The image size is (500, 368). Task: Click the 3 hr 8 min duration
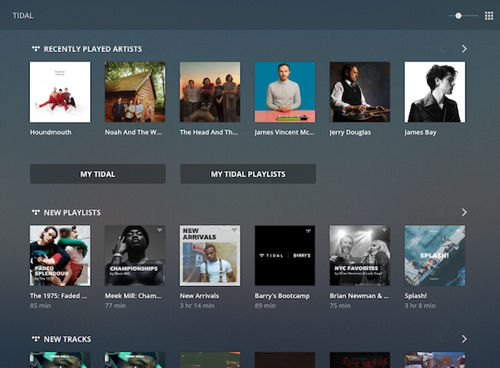click(420, 306)
